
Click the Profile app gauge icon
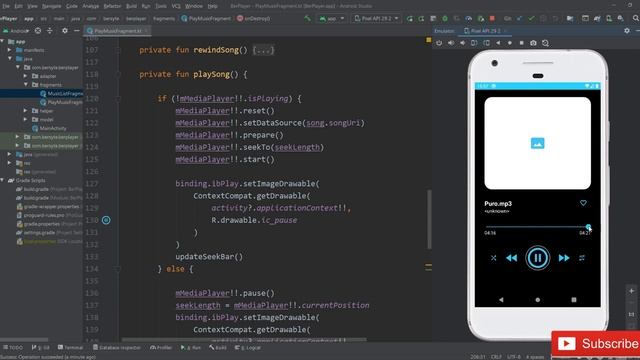click(469, 18)
